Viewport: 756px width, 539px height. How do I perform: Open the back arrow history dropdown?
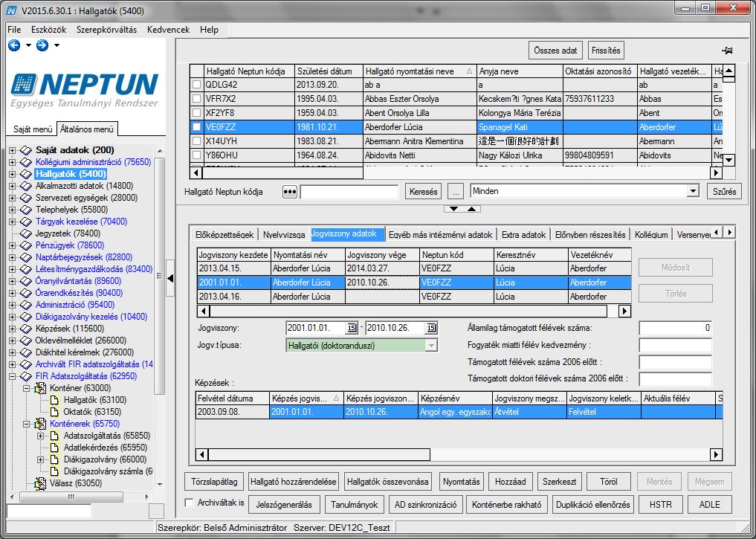(x=28, y=45)
